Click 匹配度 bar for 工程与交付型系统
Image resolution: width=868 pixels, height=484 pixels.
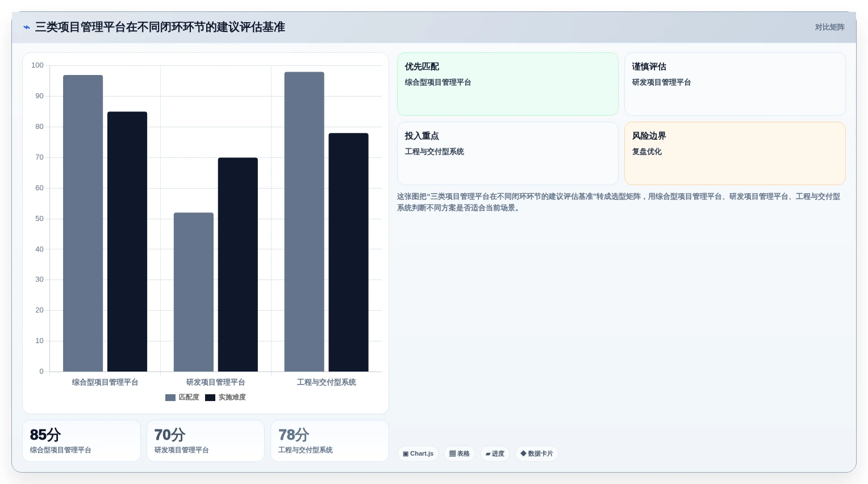304,222
